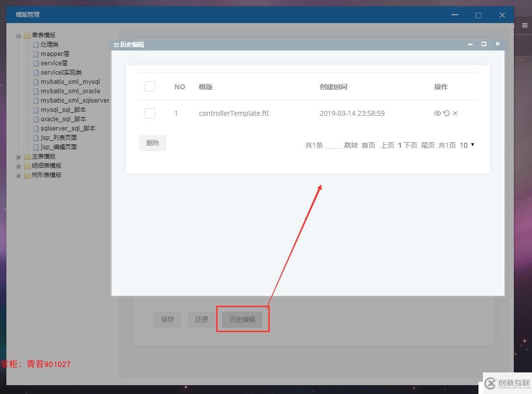The image size is (532, 394).
Task: Click the 明细表模版 folder label
Action: [47, 166]
